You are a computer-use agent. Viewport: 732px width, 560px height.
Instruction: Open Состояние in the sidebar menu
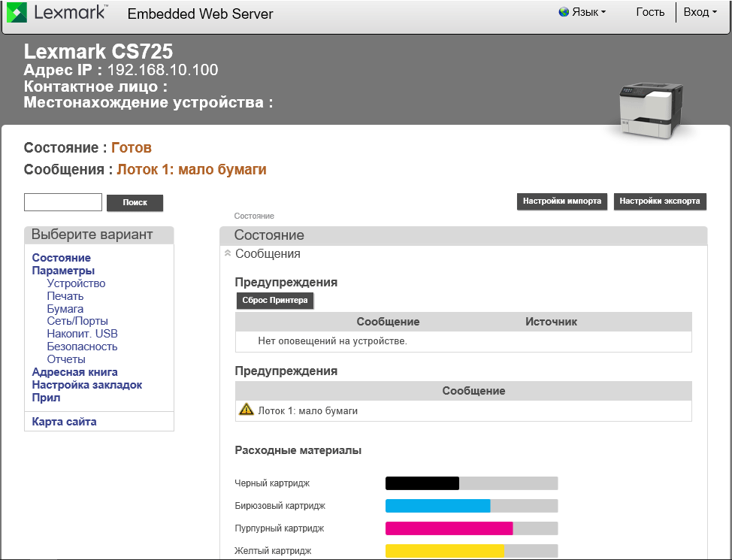[61, 258]
